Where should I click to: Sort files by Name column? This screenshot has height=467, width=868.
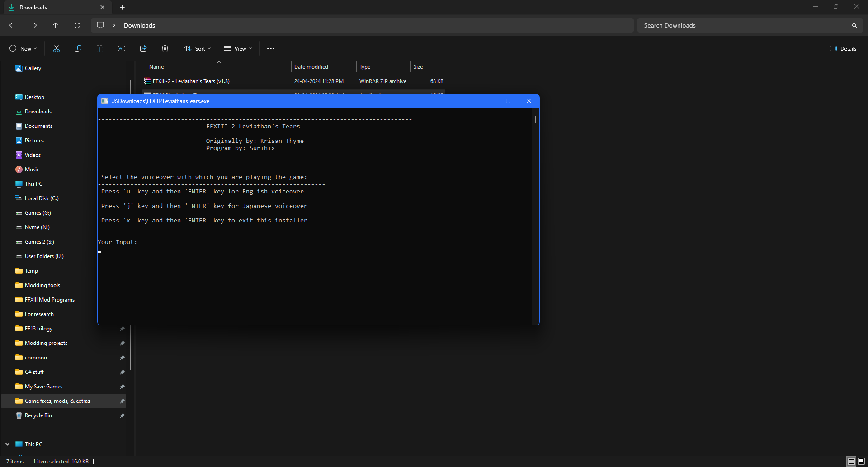[217, 66]
